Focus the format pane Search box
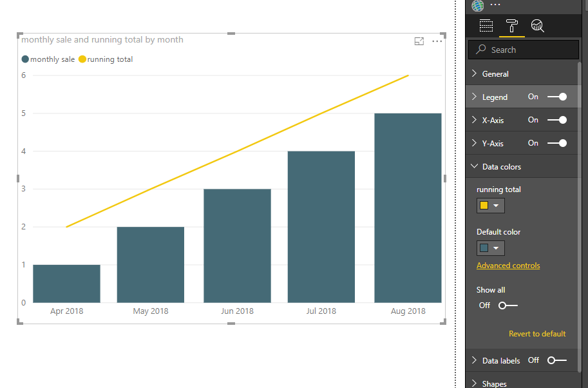This screenshot has height=388, width=588. pos(524,50)
